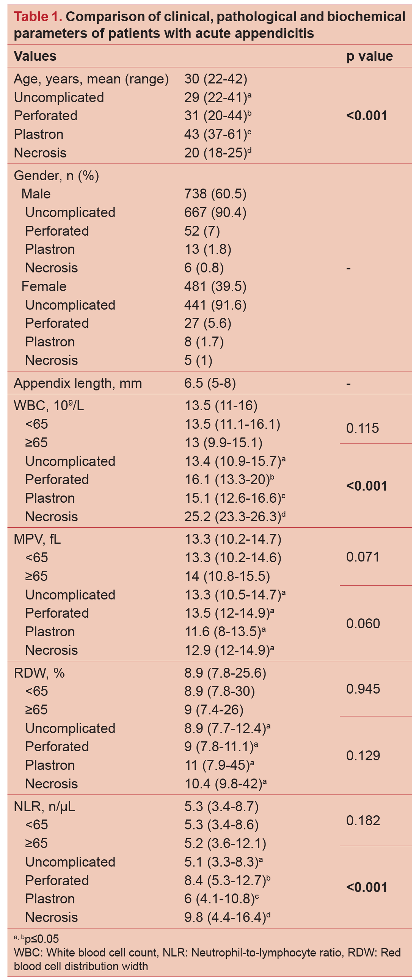Screen dimensions: 416x980
Task: Select the "RDW, %" row label
Action: pos(39,673)
